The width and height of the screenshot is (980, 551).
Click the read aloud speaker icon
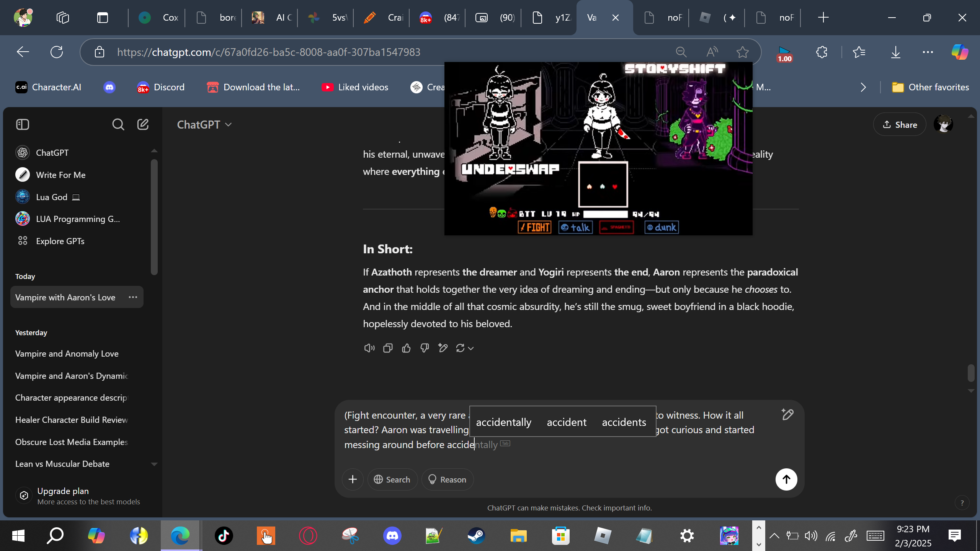tap(369, 348)
